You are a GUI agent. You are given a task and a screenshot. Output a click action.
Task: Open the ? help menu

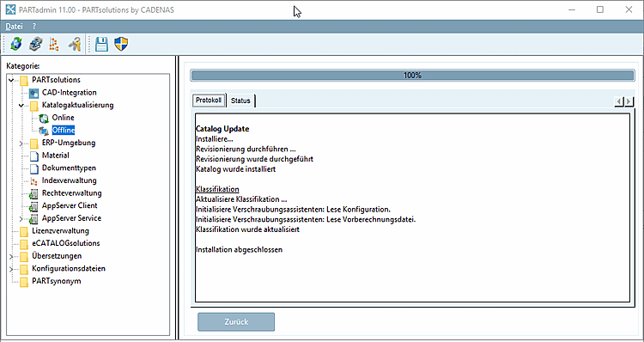34,27
